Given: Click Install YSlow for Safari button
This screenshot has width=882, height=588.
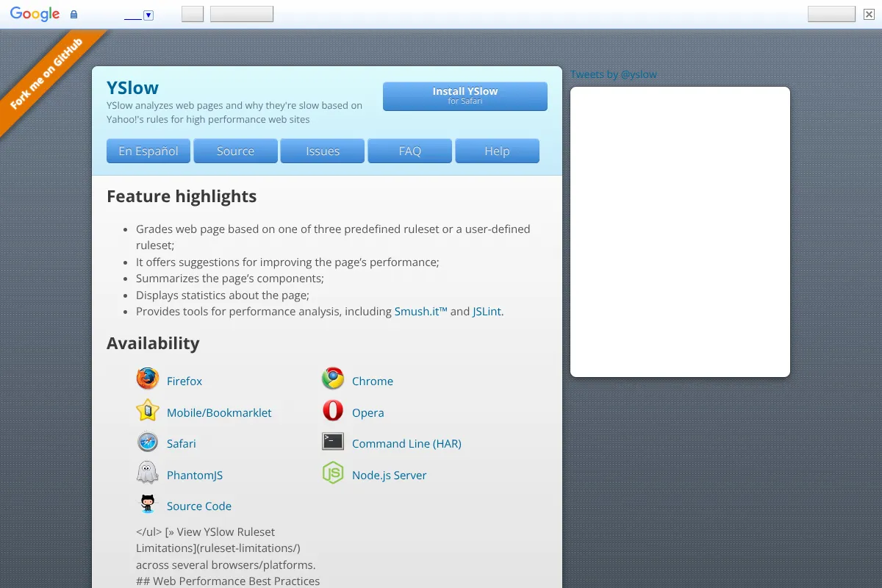Looking at the screenshot, I should [x=465, y=96].
